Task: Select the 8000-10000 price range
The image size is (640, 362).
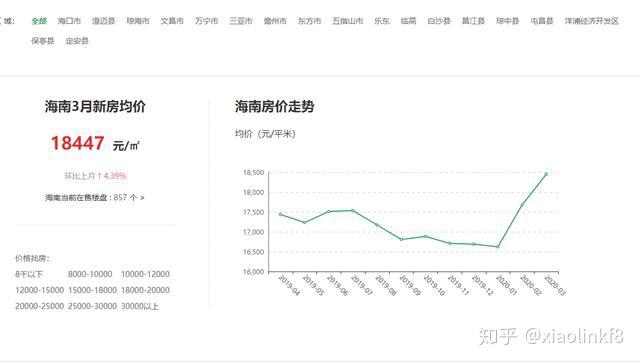Action: coord(90,274)
